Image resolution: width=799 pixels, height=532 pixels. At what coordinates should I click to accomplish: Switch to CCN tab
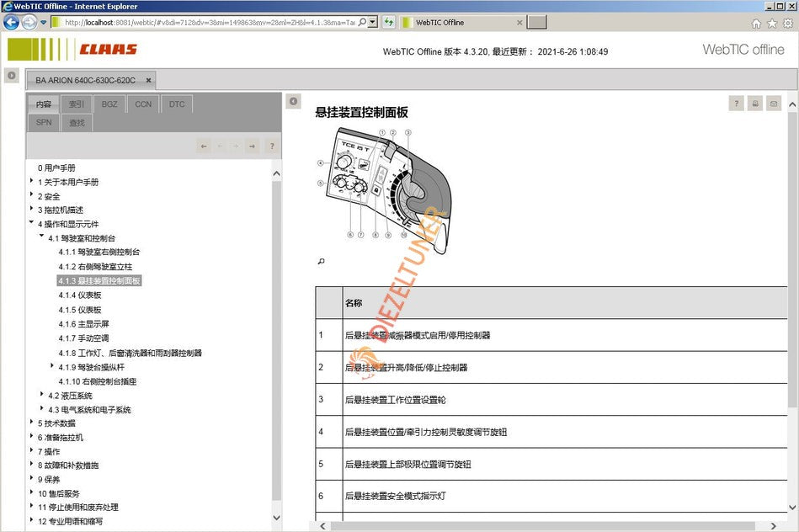click(143, 104)
